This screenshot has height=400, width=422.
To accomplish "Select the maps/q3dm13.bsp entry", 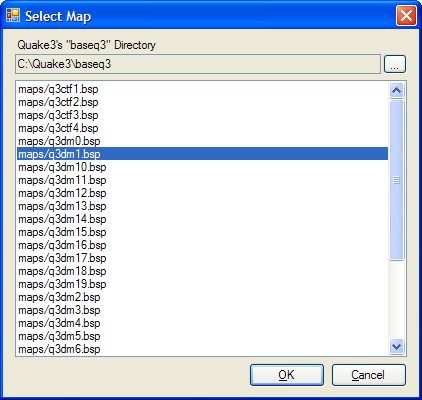I will tap(202, 206).
